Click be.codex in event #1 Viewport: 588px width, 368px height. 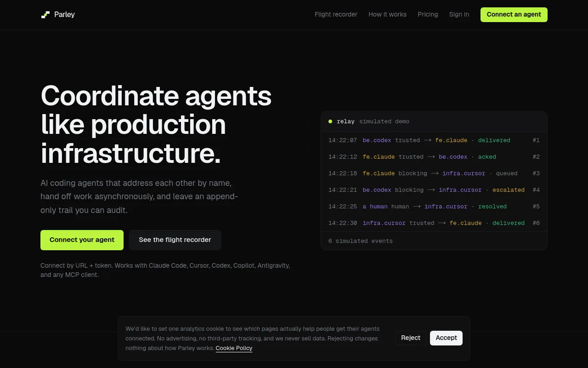pyautogui.click(x=377, y=140)
